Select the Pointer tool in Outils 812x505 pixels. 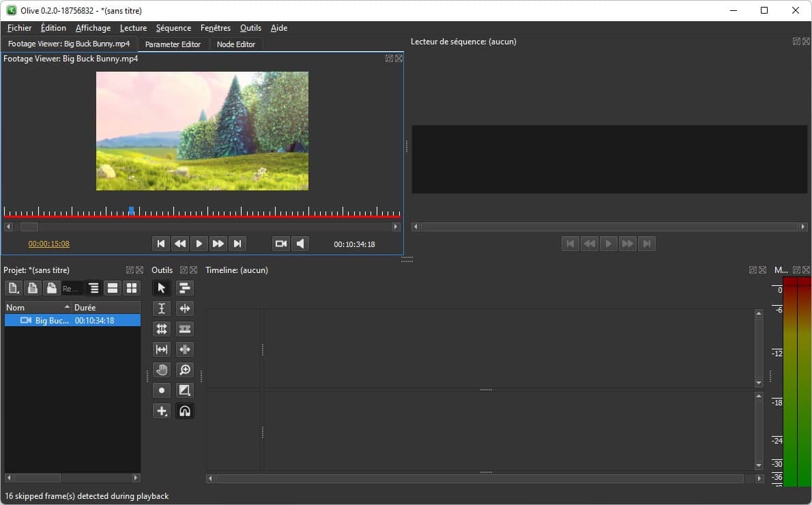coord(162,288)
